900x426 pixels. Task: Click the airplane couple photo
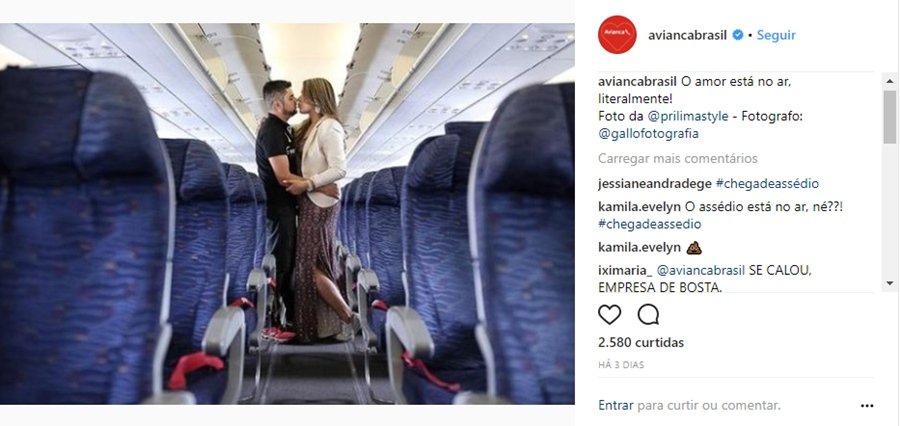pos(287,214)
